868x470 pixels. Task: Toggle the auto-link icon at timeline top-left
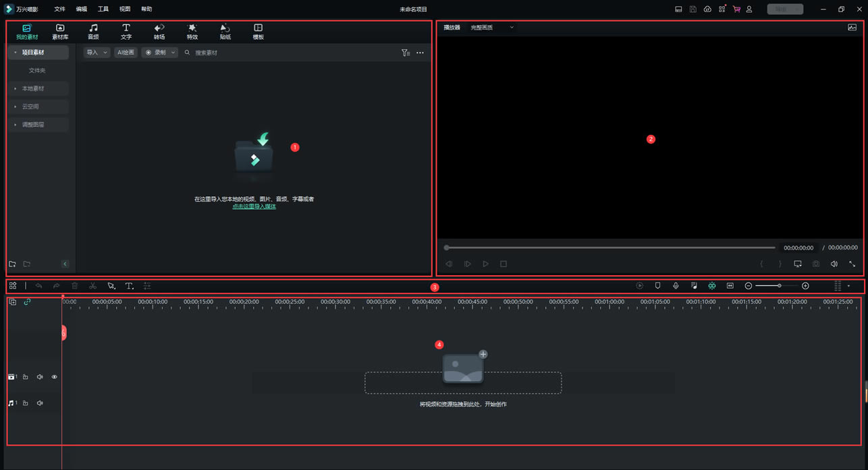(27, 302)
